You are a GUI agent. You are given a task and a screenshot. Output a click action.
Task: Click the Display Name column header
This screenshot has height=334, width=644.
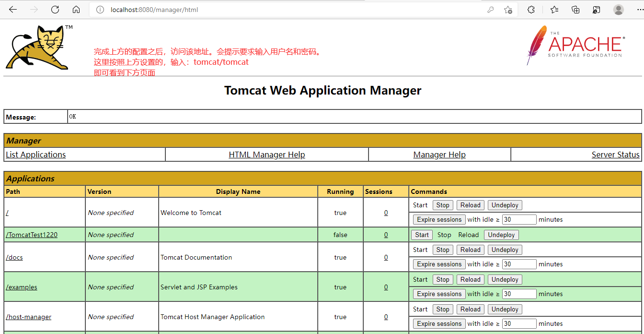pyautogui.click(x=238, y=191)
